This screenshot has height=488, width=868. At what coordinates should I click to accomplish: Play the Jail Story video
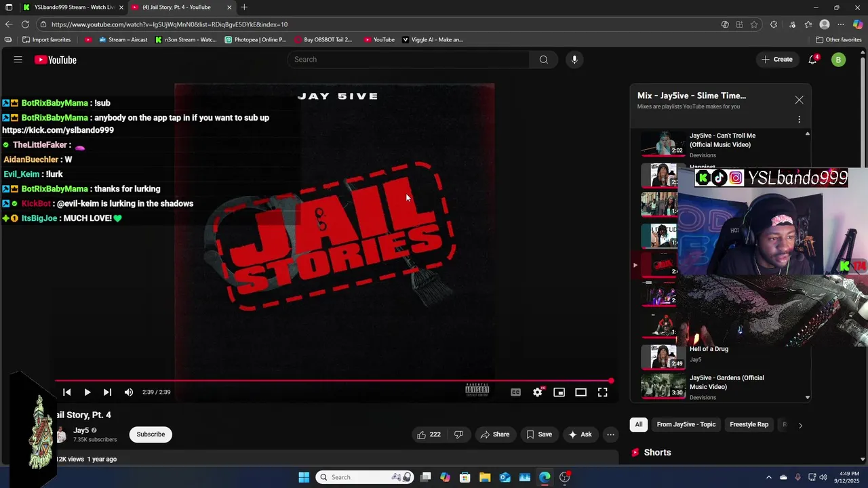(x=87, y=392)
